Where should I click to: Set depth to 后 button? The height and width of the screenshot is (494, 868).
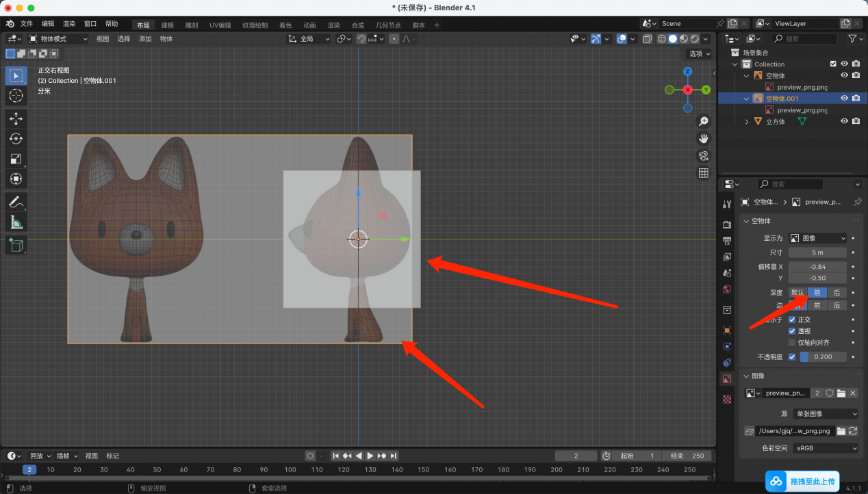(837, 292)
